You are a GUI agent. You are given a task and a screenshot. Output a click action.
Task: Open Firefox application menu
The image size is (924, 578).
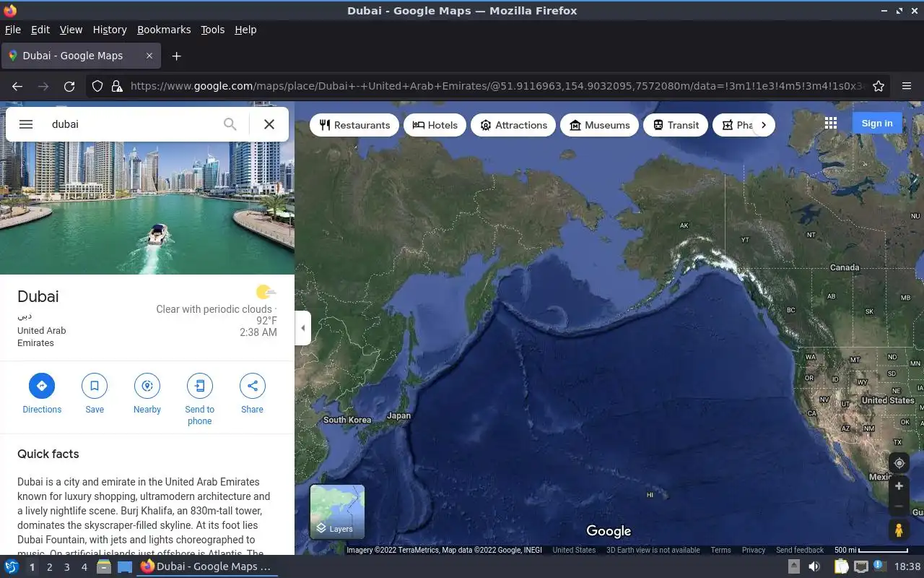[x=907, y=86]
